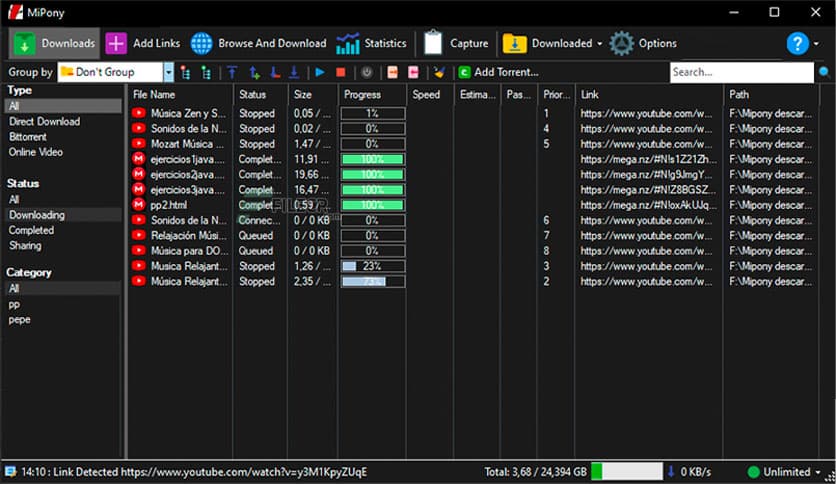
Task: Move selected download up one
Action: [254, 72]
